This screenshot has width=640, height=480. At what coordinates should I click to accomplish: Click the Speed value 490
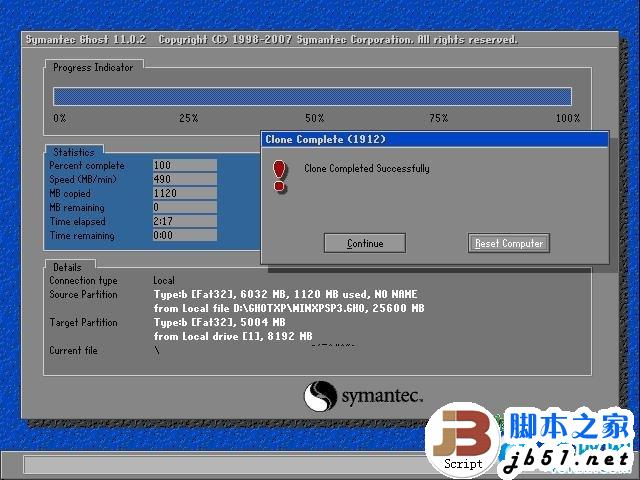[185, 179]
